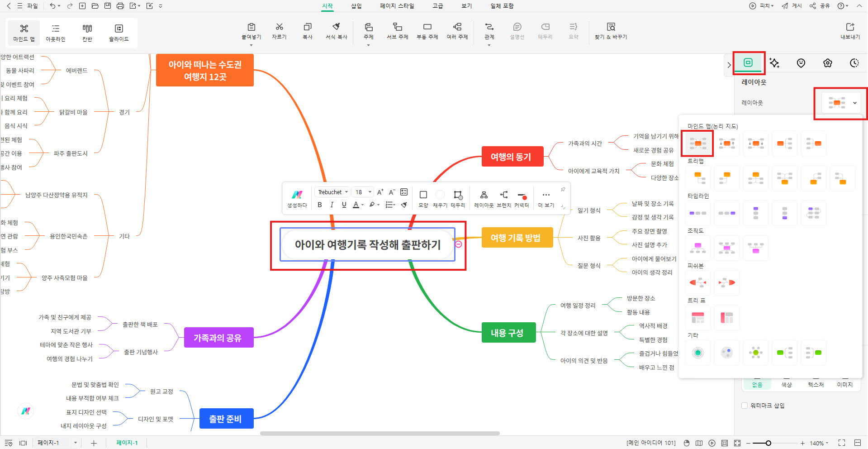Screen dimensions: 868x449
Task: Click the Redo arrow icon
Action: (70, 6)
